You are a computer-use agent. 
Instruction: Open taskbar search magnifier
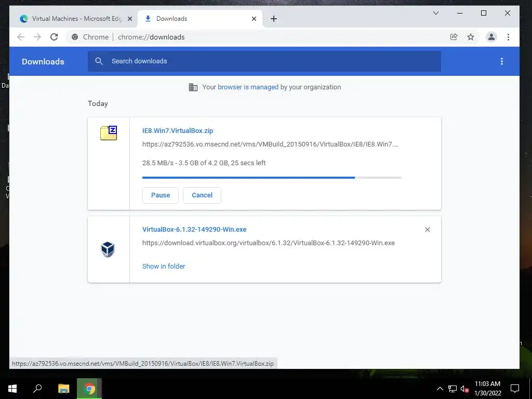pyautogui.click(x=37, y=389)
